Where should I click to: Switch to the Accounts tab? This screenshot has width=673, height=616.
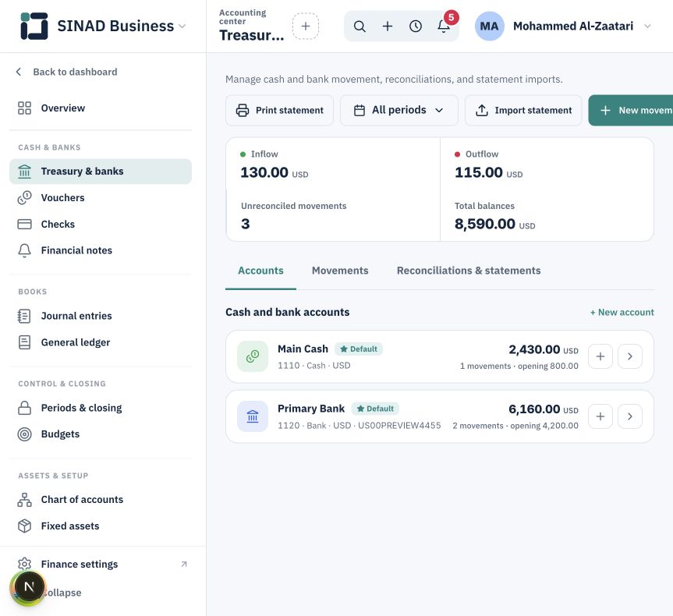(260, 271)
